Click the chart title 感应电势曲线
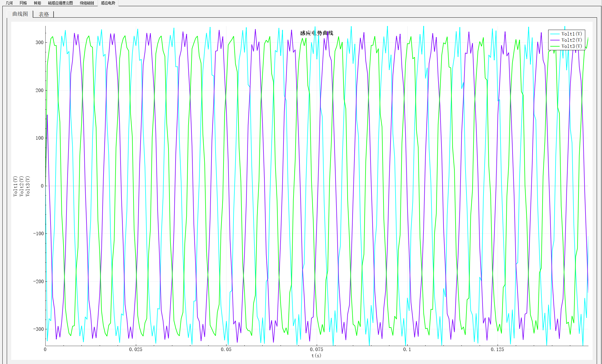Screen dimensions: 602x364 (x=316, y=33)
